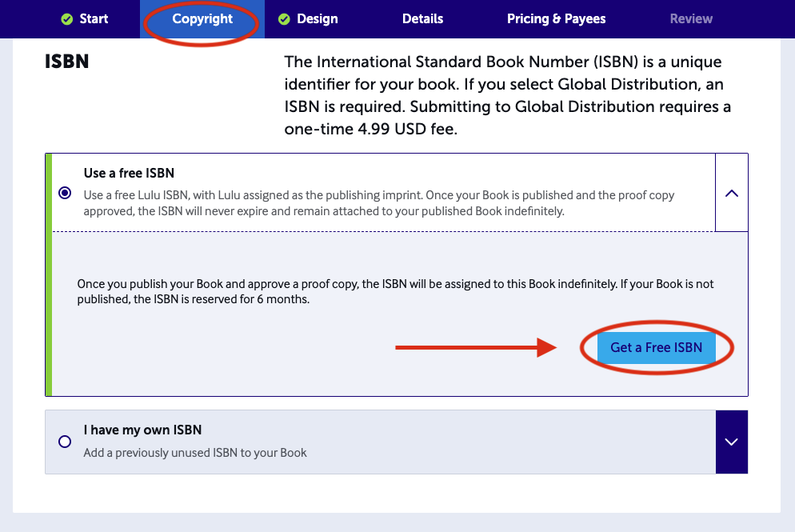The image size is (795, 532).
Task: Click the white chevron button on the open section
Action: (x=731, y=192)
